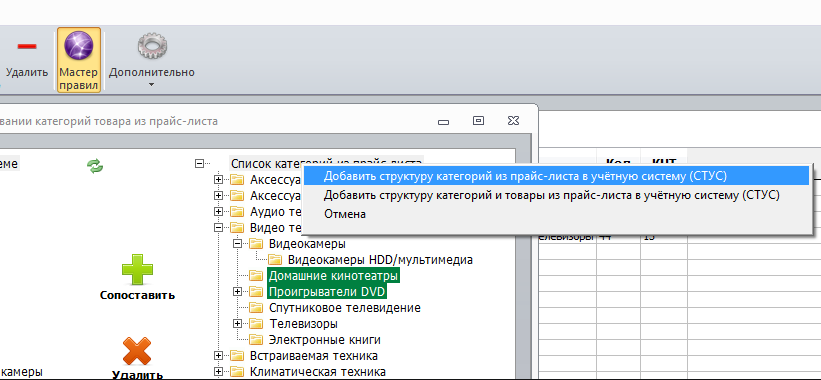
Task: Expand the Телевизоры node
Action: point(237,323)
